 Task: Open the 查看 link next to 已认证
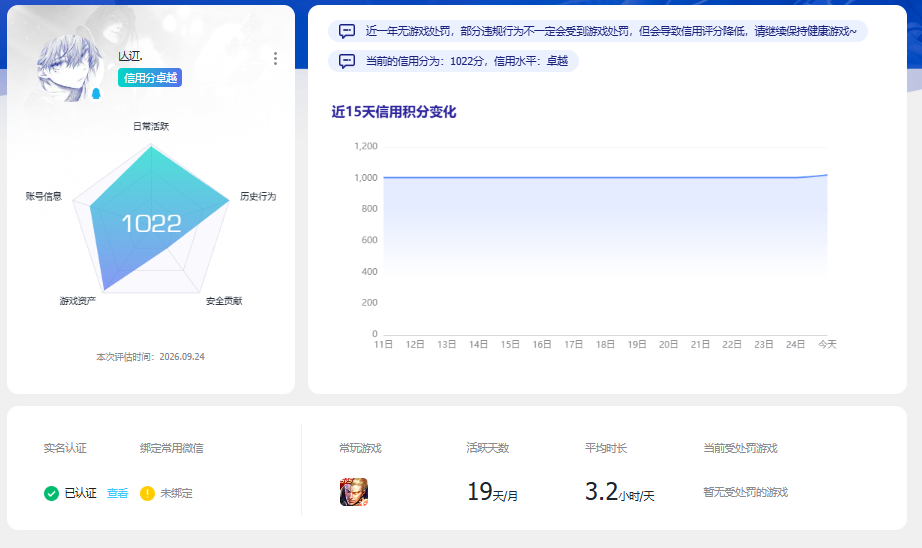click(118, 493)
